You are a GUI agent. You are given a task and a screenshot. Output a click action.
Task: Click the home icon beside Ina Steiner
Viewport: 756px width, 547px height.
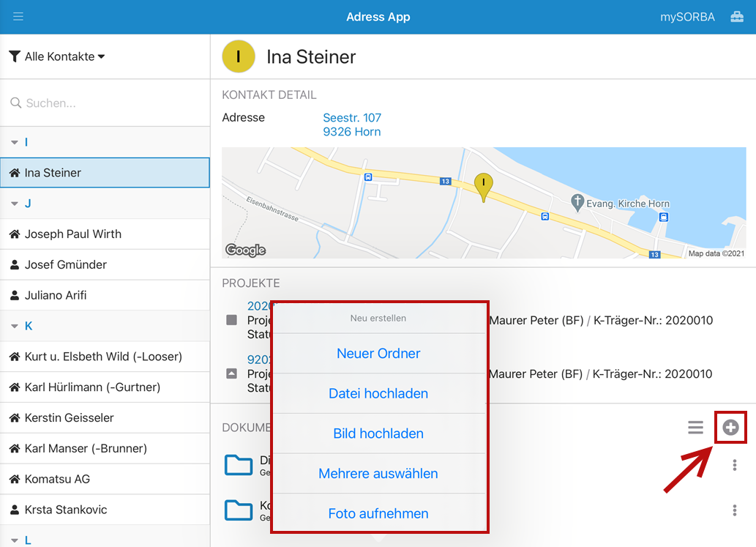point(15,173)
